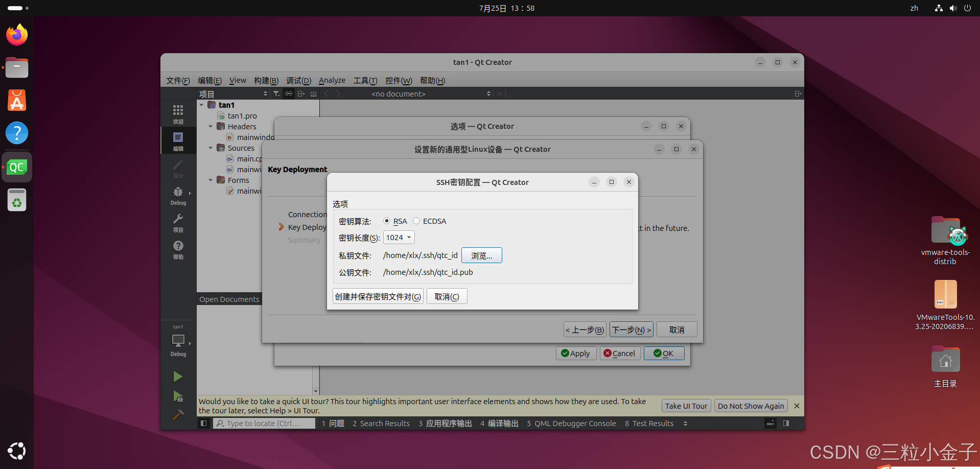
Task: Click Do Not Show Again button
Action: [x=751, y=406]
